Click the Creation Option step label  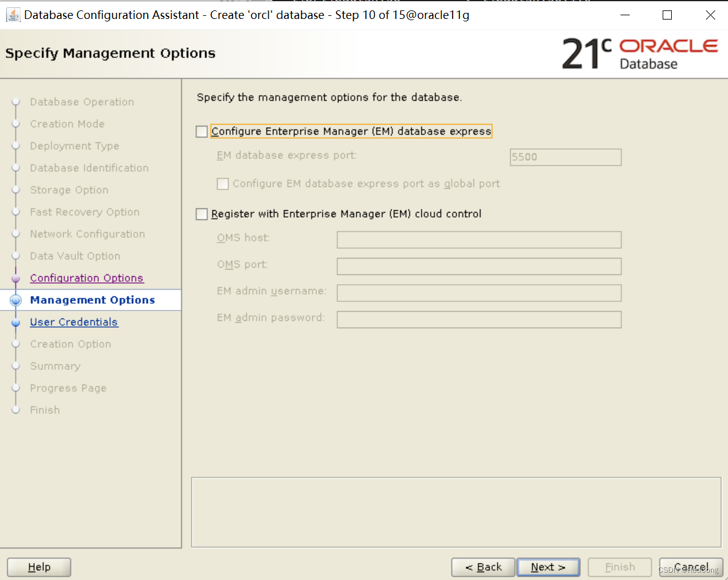[x=71, y=344]
